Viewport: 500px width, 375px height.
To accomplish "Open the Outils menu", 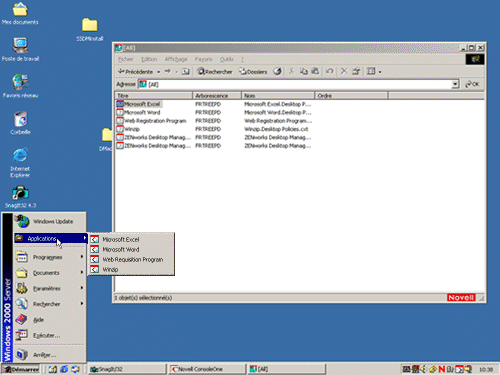I will pos(227,59).
